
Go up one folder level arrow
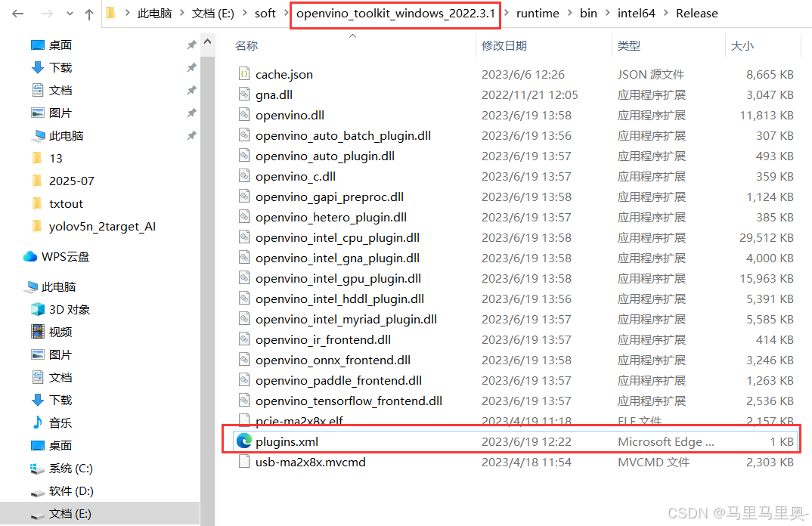tap(89, 14)
